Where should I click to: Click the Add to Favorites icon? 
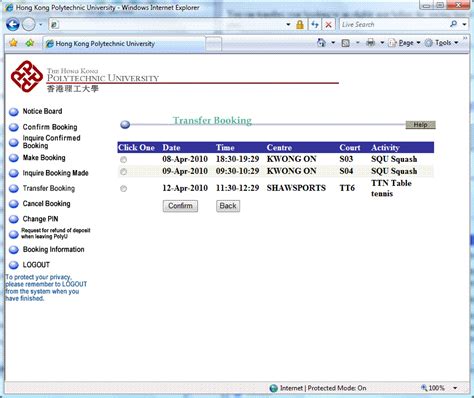[x=30, y=43]
